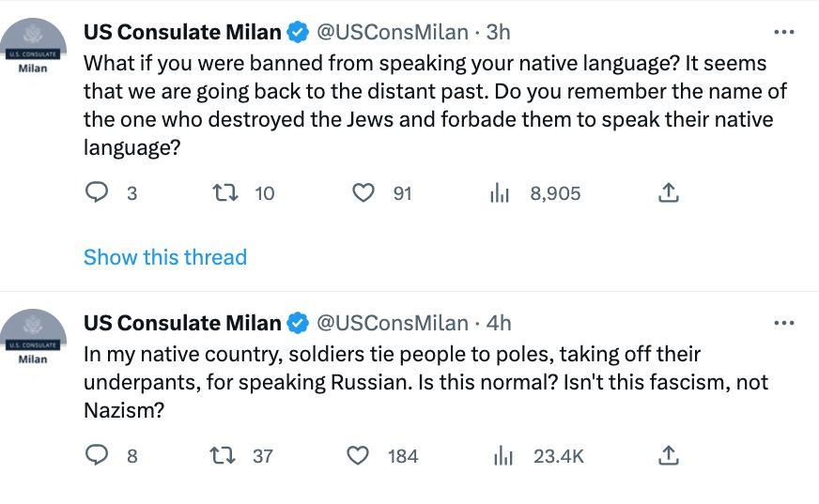Screen dimensions: 819x504
Task: Click the Show this thread link
Action: click(x=165, y=257)
